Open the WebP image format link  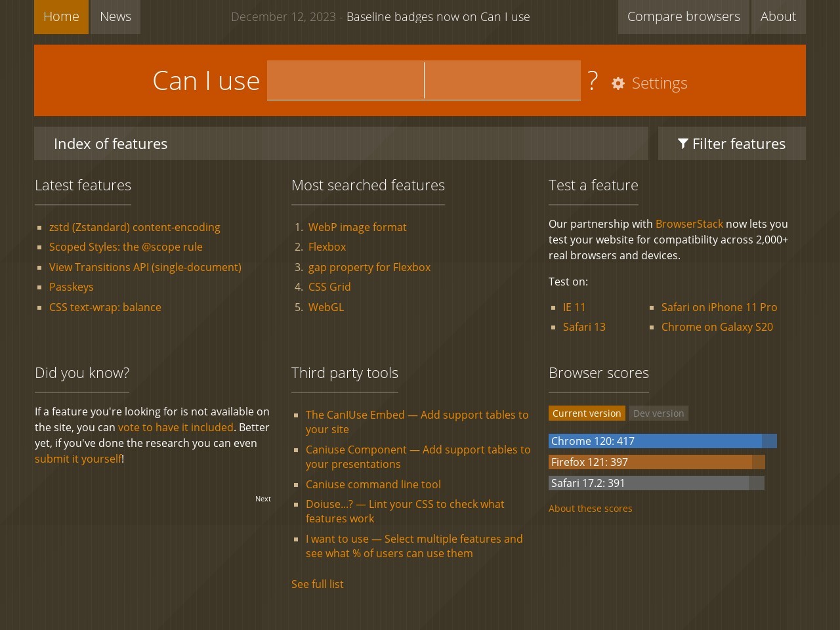(357, 227)
